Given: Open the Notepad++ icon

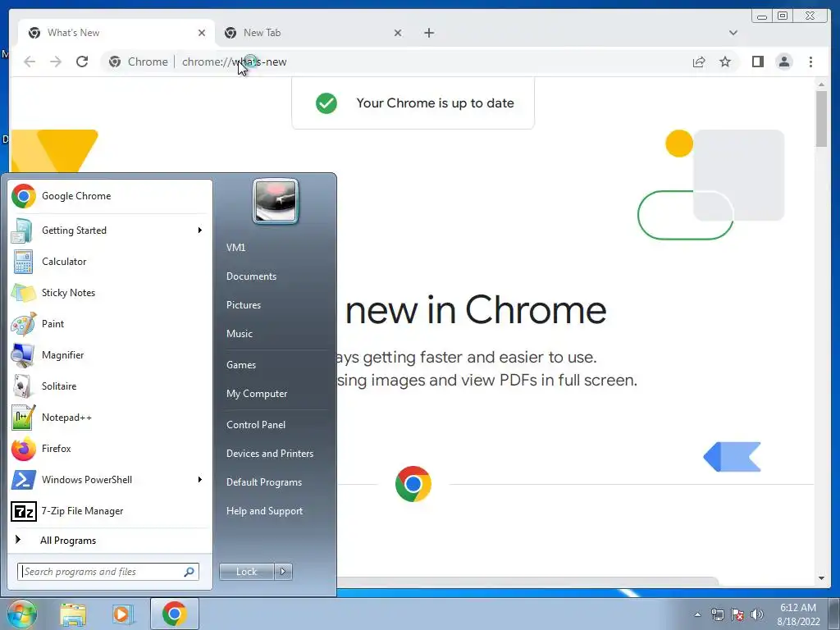Looking at the screenshot, I should (24, 418).
